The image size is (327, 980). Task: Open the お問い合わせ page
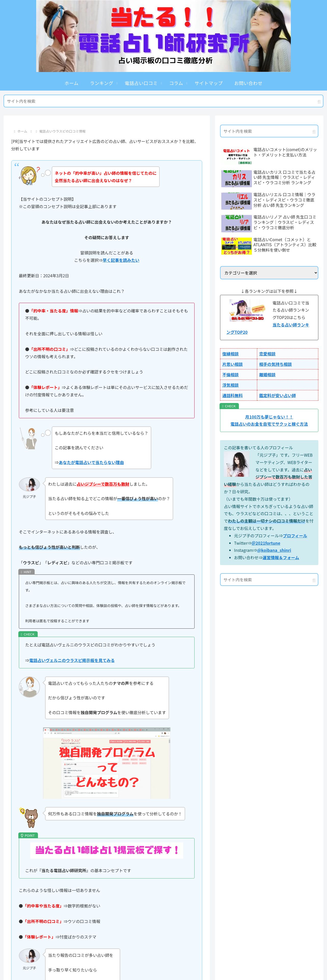click(248, 83)
